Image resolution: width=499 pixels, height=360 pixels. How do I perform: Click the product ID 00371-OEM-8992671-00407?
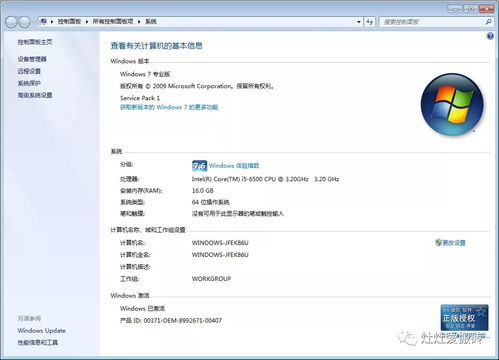click(183, 321)
